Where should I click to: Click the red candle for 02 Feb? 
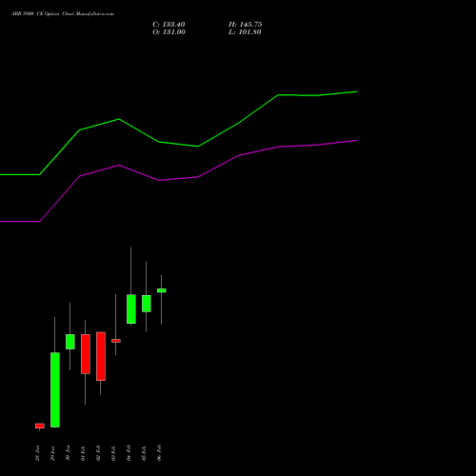tap(101, 356)
